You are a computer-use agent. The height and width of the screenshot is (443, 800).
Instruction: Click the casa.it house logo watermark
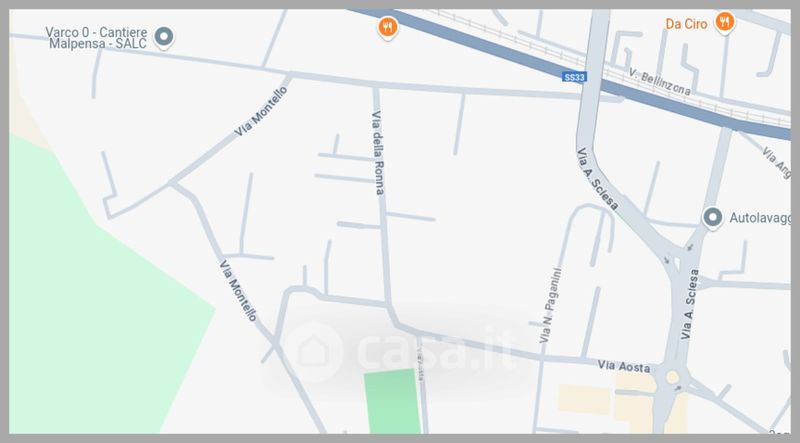[313, 352]
